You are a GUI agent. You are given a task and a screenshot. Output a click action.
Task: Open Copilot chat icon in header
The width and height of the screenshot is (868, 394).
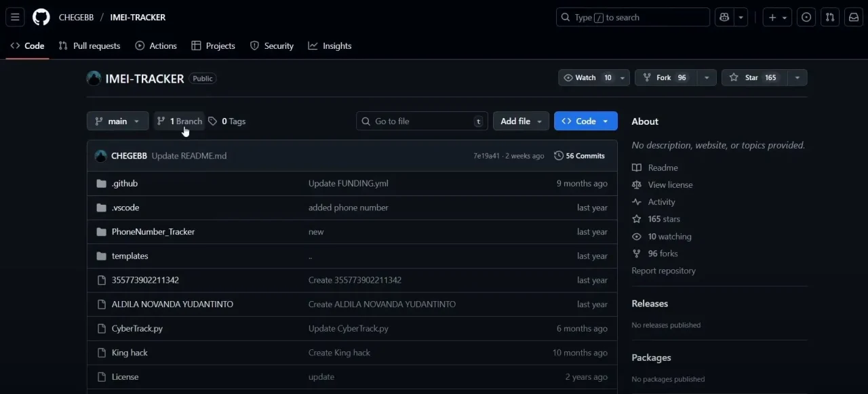(724, 17)
